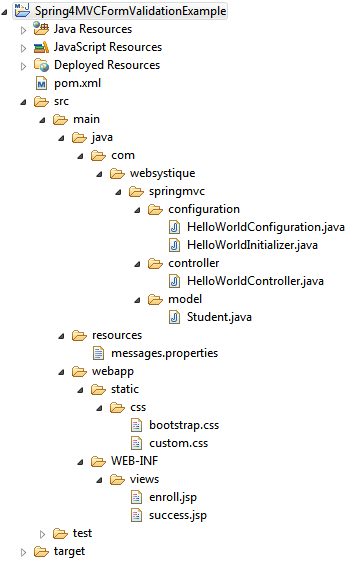Collapse the model folder arrow
Viewport: 364px width, 561px height.
coord(137,300)
